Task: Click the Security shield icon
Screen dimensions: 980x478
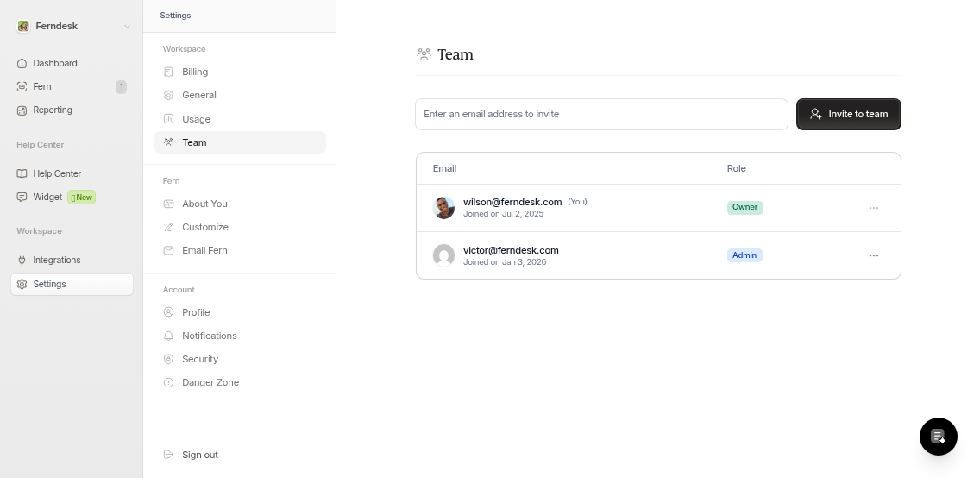Action: click(x=169, y=359)
